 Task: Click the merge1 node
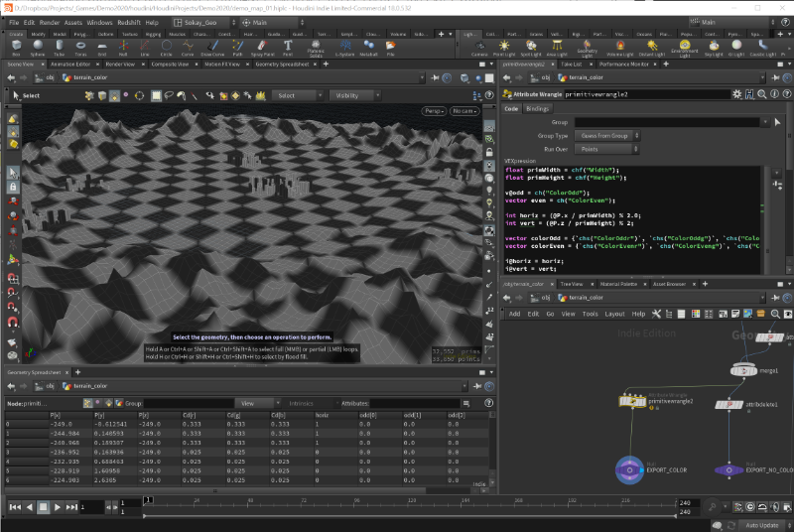click(x=744, y=369)
